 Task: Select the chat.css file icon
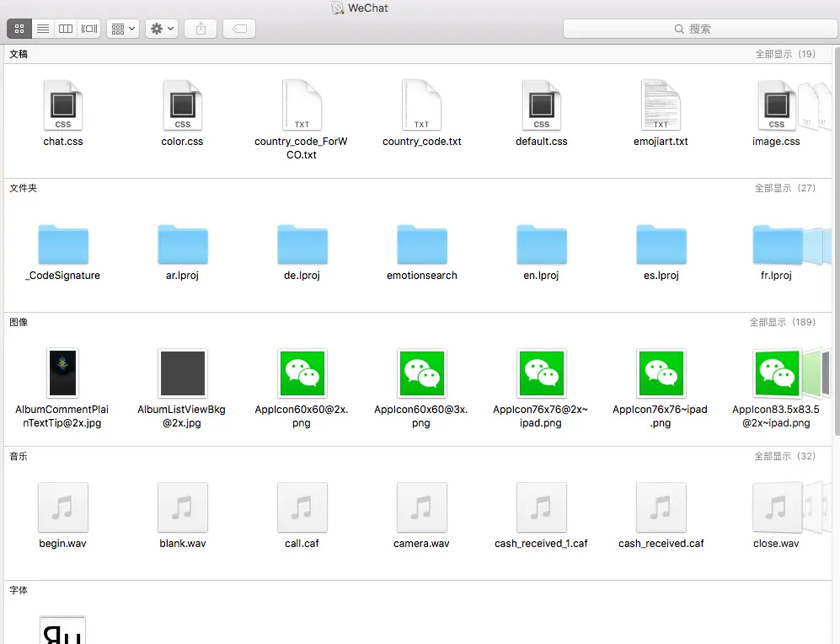pos(63,105)
